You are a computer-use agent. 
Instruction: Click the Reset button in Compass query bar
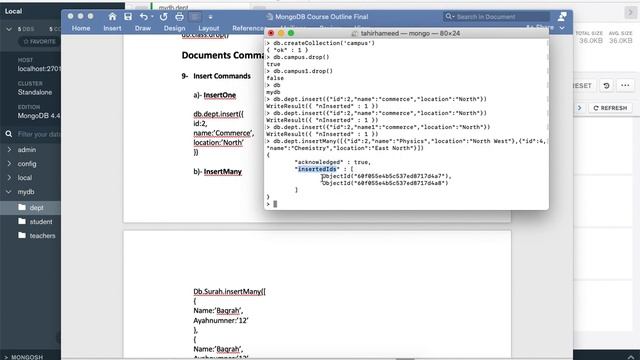click(582, 86)
